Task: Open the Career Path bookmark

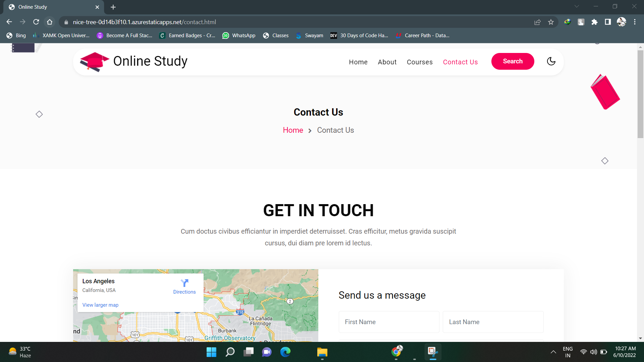Action: (422, 36)
